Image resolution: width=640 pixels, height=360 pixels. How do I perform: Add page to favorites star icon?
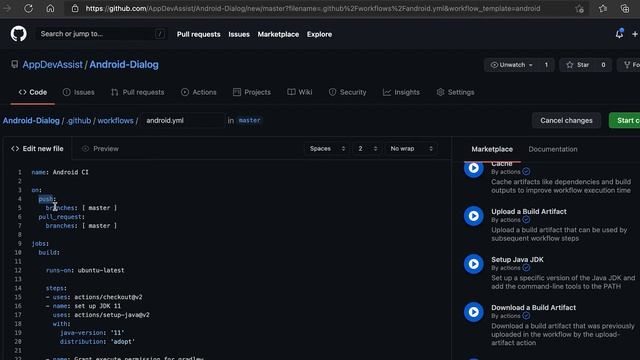tap(579, 9)
